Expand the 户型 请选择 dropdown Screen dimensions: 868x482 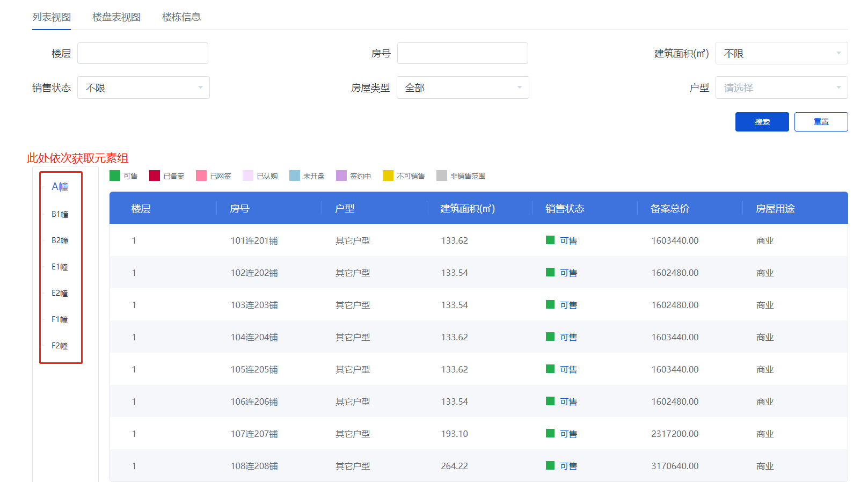pos(781,87)
